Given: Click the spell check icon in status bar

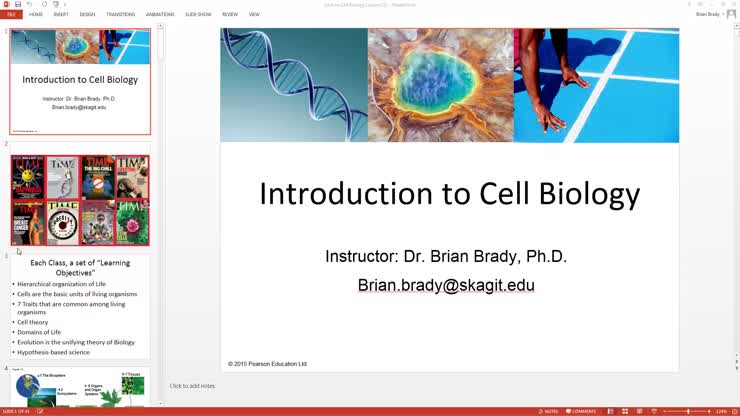Looking at the screenshot, I should click(x=40, y=411).
